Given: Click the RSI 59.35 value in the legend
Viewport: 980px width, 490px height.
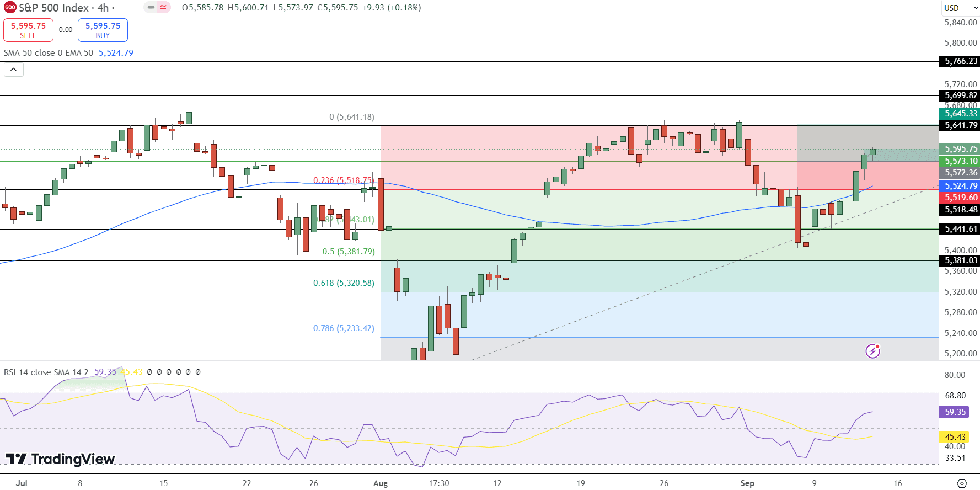Looking at the screenshot, I should (105, 372).
